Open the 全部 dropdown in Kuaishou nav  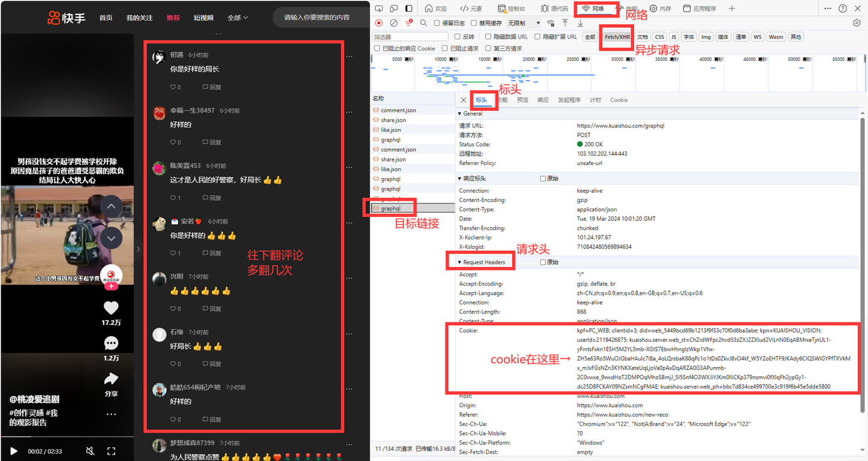point(238,17)
